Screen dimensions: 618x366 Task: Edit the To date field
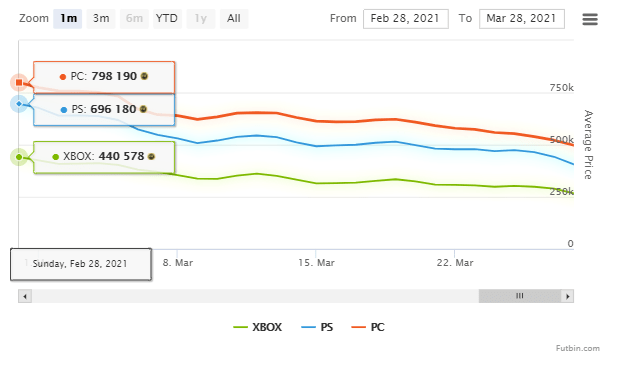522,19
